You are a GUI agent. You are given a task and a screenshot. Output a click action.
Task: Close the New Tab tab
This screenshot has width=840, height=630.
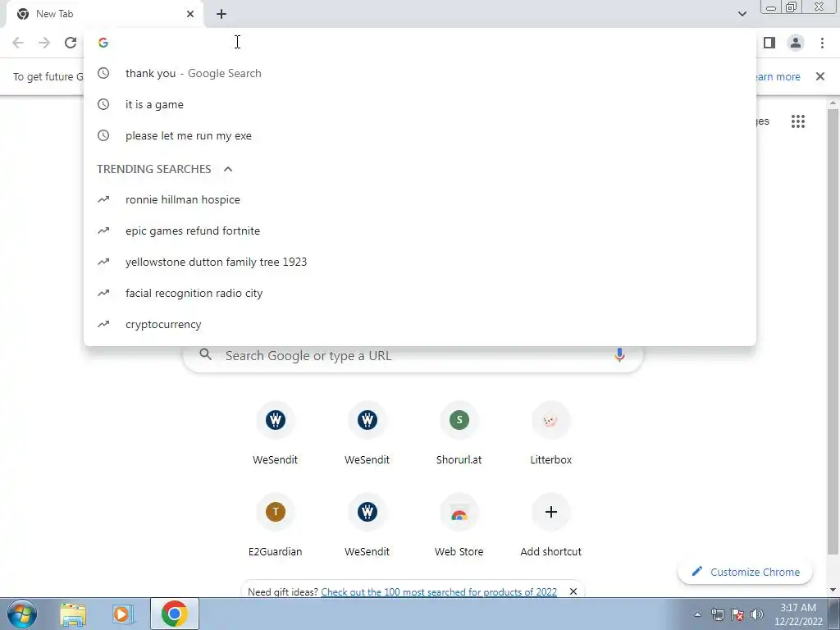[190, 14]
